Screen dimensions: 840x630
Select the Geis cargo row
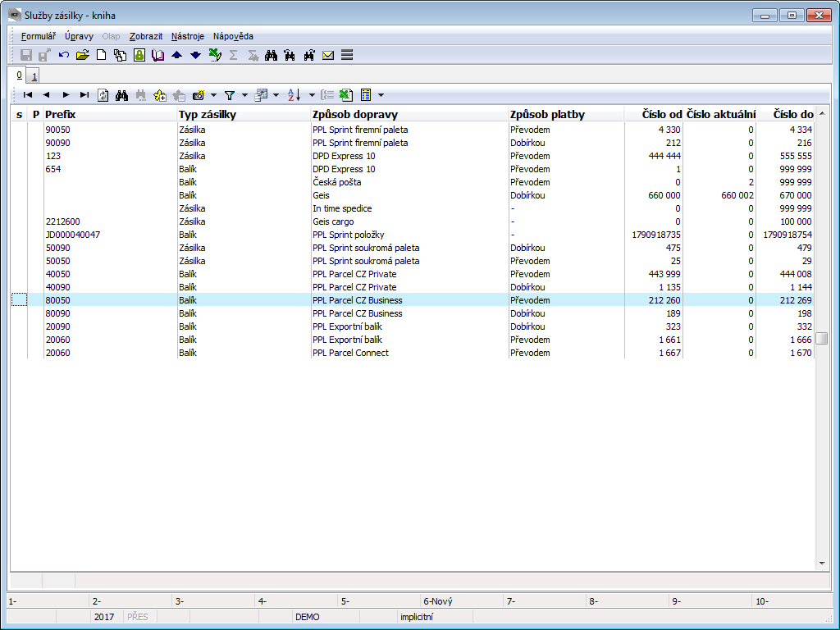point(331,221)
